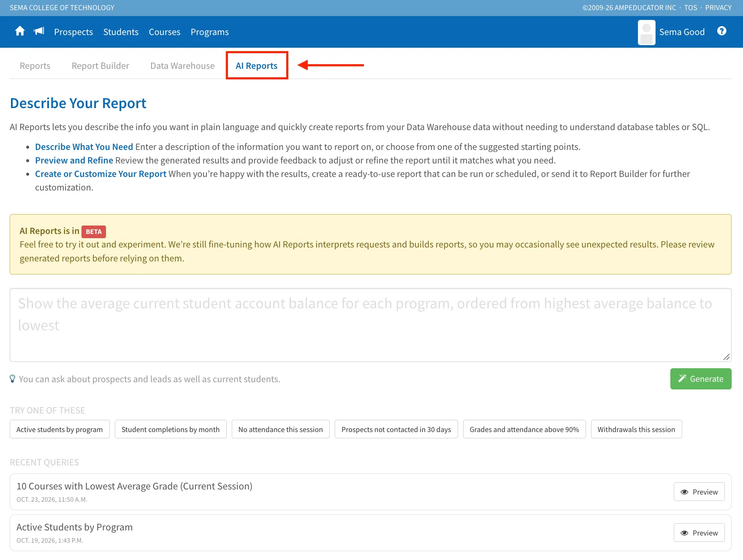Viewport: 743px width, 560px height.
Task: Preview the 10 Courses with Lowest Average Grade query
Action: click(699, 492)
